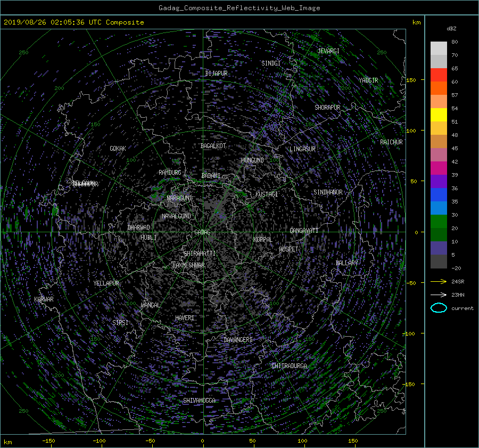Image resolution: width=479 pixels, height=448 pixels.
Task: Click the YELLAPUR city label
Action: [x=106, y=283]
